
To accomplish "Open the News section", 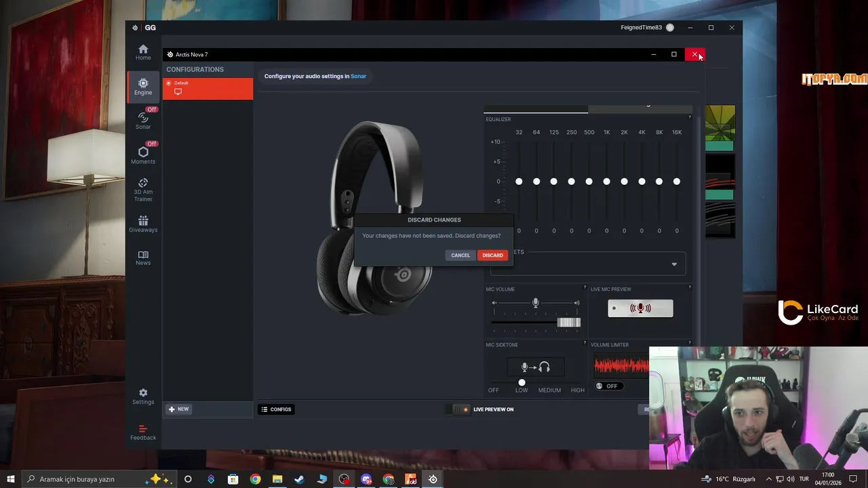I will tap(143, 258).
